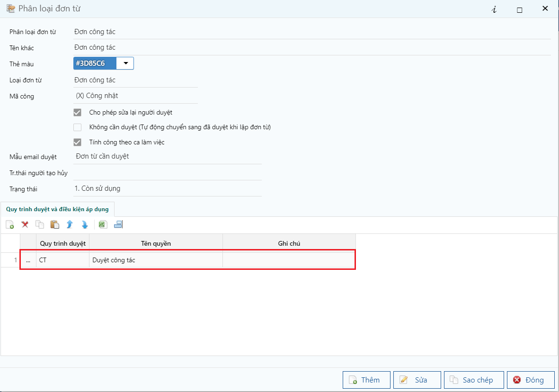Image resolution: width=559 pixels, height=392 pixels.
Task: Click the copy row icon in grid toolbar
Action: [40, 225]
